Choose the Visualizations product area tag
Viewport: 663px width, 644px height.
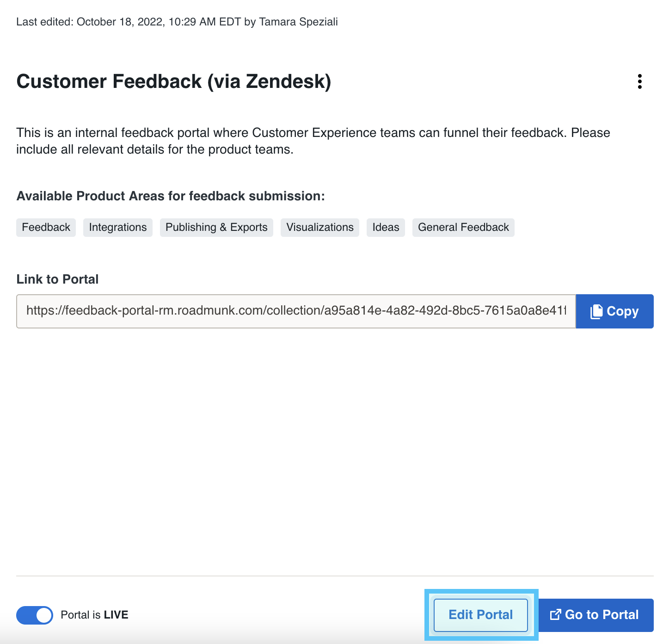pyautogui.click(x=320, y=228)
